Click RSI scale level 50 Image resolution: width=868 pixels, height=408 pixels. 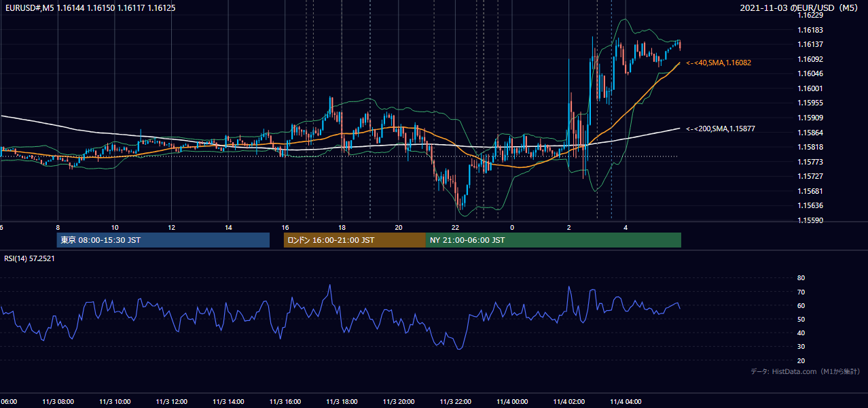[x=801, y=319]
